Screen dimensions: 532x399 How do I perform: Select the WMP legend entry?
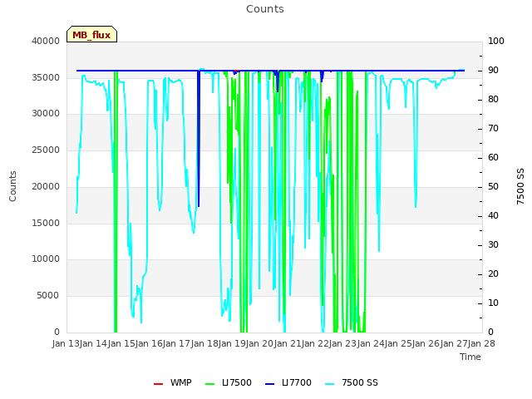173,382
